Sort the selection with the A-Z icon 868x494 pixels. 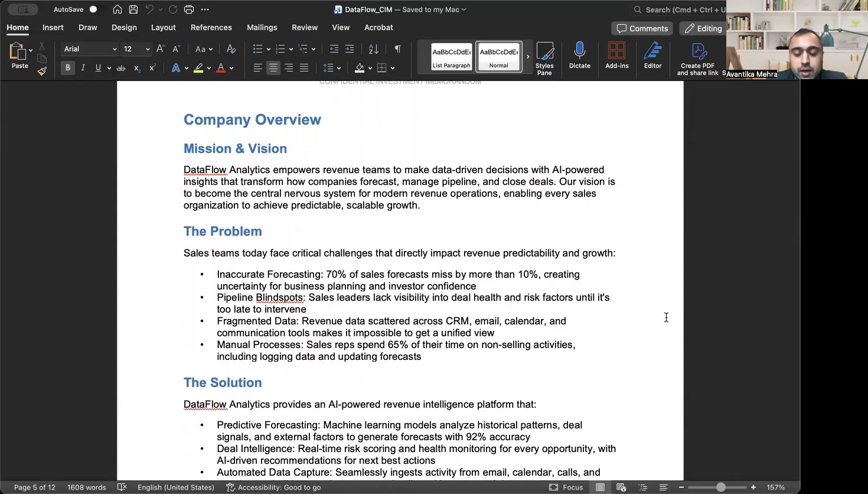[373, 49]
